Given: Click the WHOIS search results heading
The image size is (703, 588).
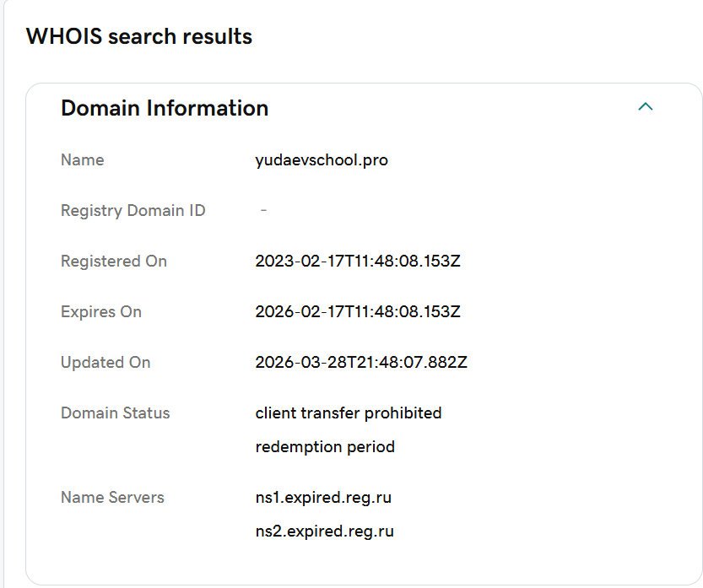Looking at the screenshot, I should point(139,37).
